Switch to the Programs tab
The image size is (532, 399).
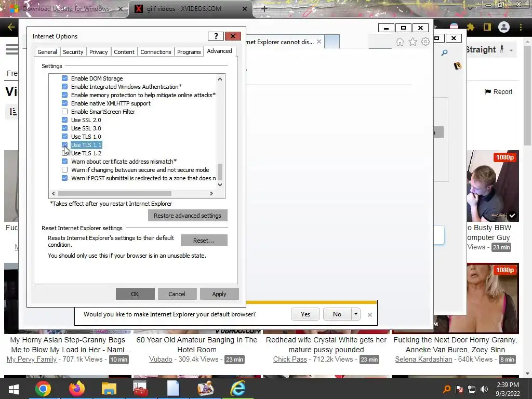[x=189, y=52]
